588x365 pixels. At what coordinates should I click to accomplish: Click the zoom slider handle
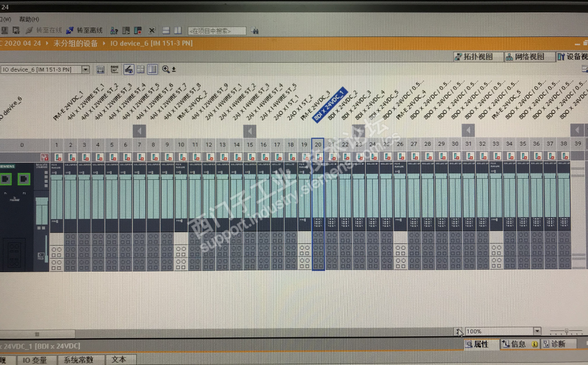click(567, 331)
